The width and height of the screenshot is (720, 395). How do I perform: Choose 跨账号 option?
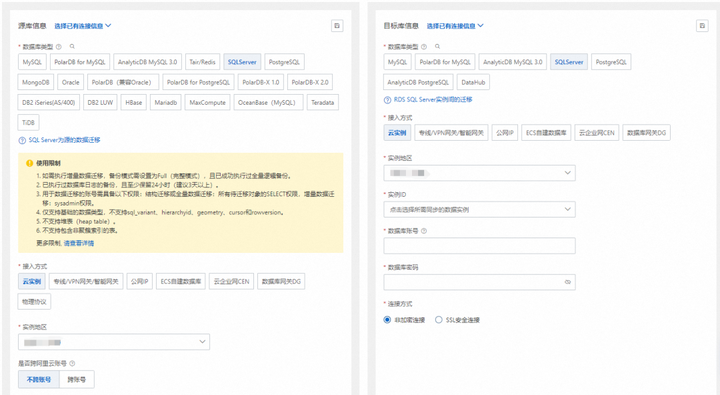(77, 379)
